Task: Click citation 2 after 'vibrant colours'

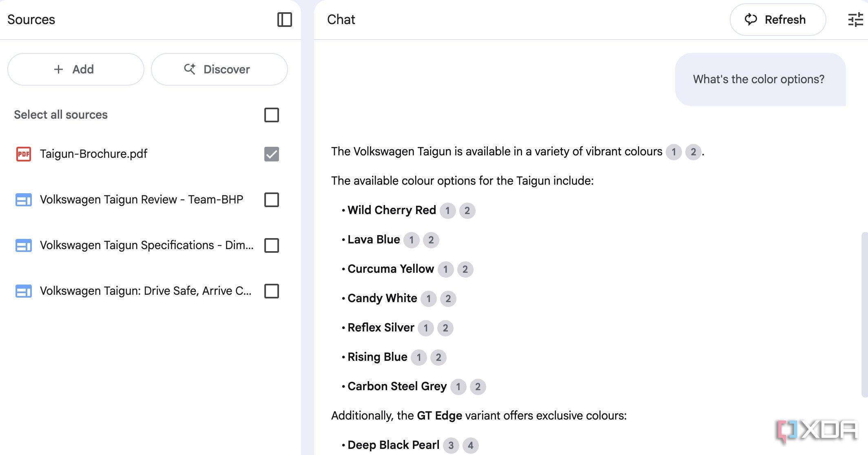Action: (x=693, y=152)
